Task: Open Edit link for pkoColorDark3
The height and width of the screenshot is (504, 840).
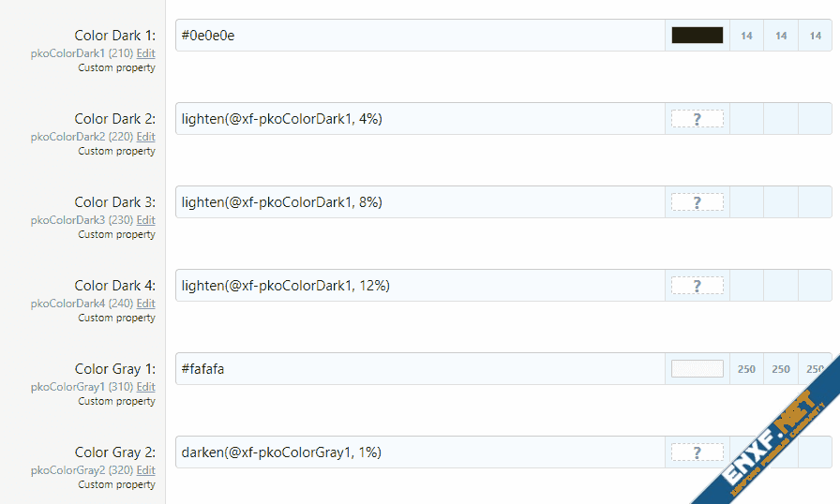Action: [145, 220]
